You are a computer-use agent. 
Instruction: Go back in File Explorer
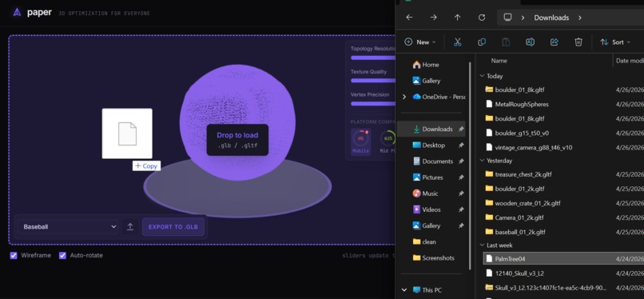pos(409,18)
